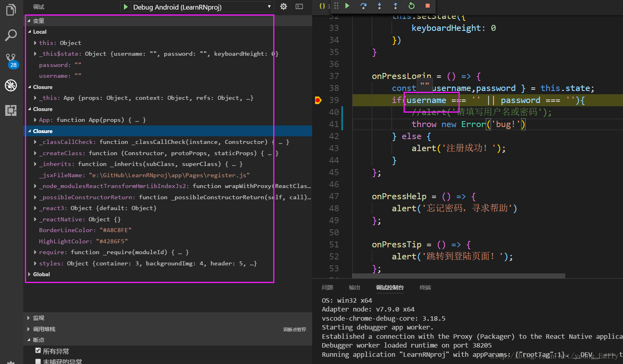Toggle the 未捕获的异常 checkbox
Screen dimensions: 623x364
38,361
